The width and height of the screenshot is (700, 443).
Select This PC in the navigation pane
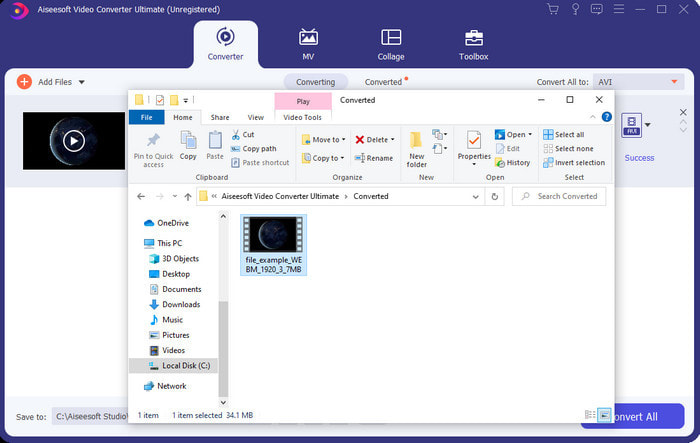coord(163,243)
